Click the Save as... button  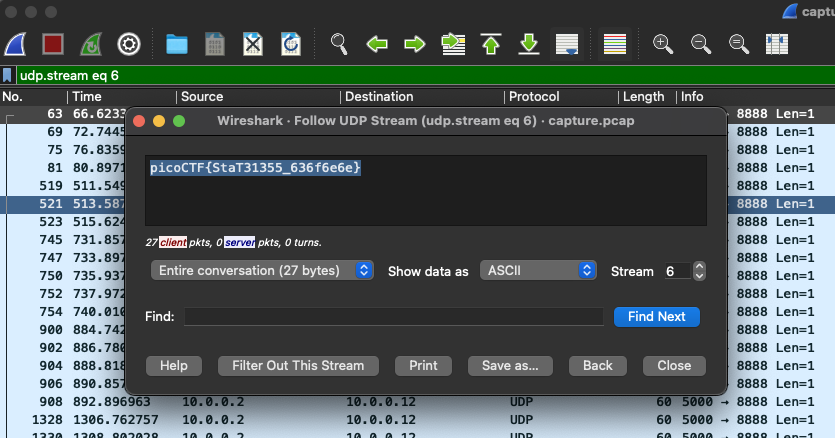(x=510, y=366)
